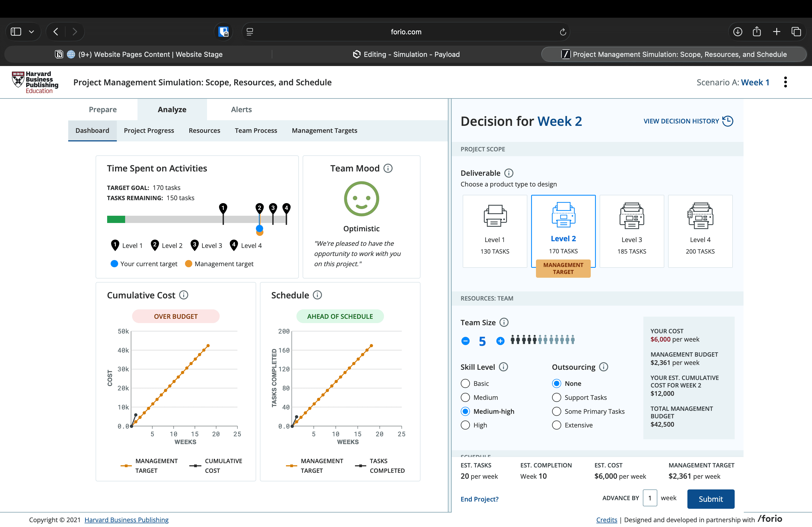Screen dimensions: 812x527
Task: Open the Project Progress sub-tab
Action: point(149,131)
